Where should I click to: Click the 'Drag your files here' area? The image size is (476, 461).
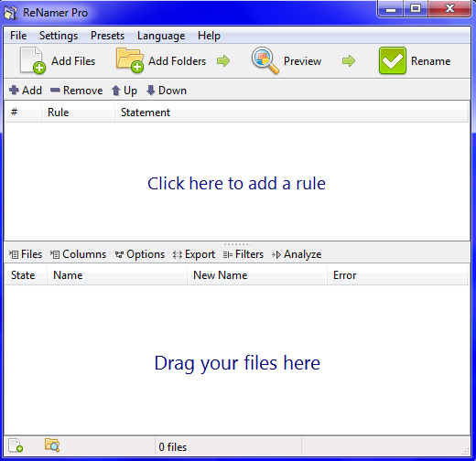(x=237, y=363)
